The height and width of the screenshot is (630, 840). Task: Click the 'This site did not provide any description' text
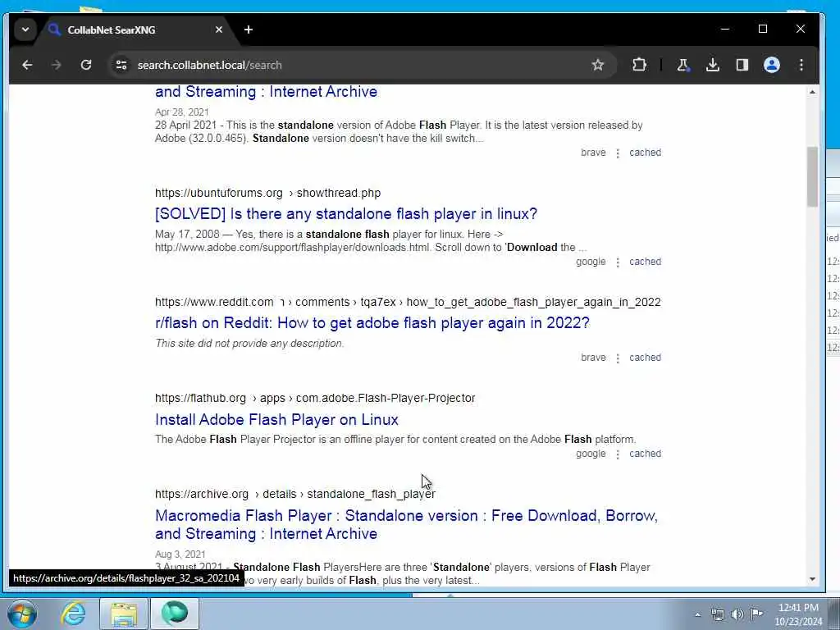(x=249, y=344)
